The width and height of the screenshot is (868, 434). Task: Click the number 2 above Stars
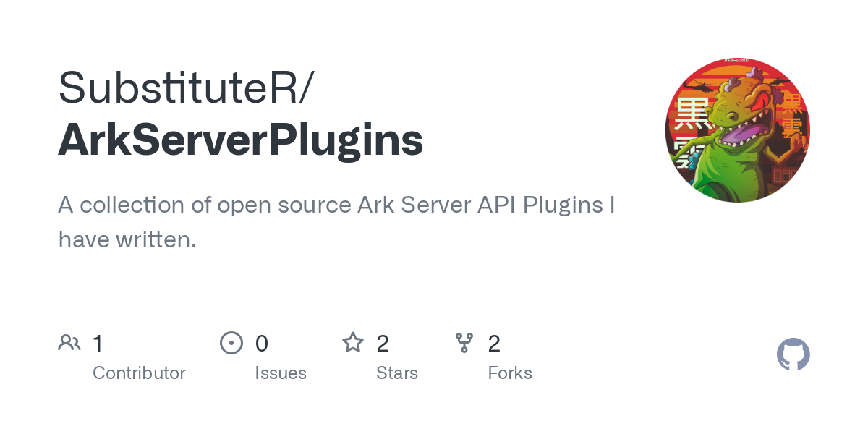tap(383, 343)
